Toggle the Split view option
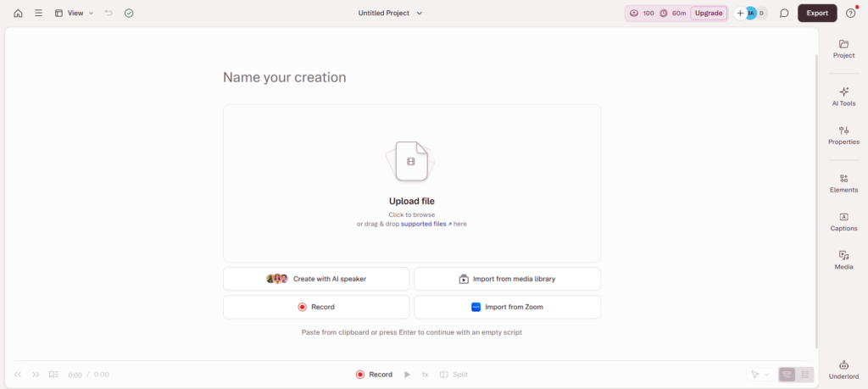Image resolution: width=868 pixels, height=389 pixels. (453, 375)
